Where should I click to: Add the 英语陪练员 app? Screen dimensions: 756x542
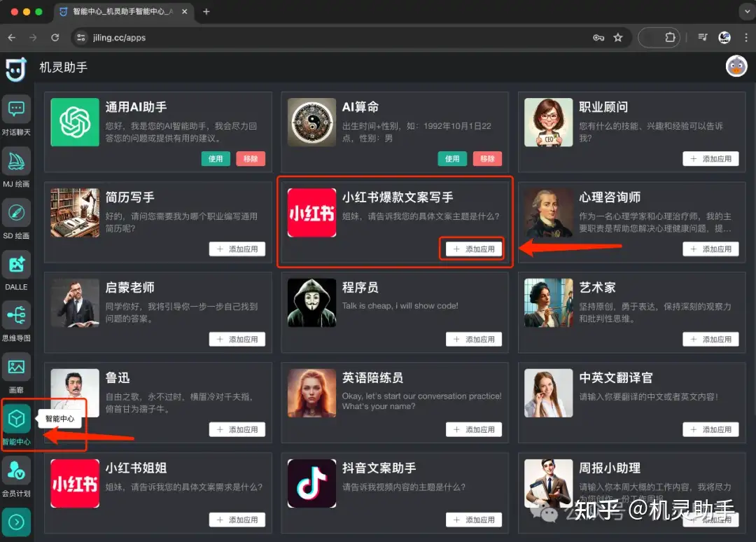click(474, 429)
